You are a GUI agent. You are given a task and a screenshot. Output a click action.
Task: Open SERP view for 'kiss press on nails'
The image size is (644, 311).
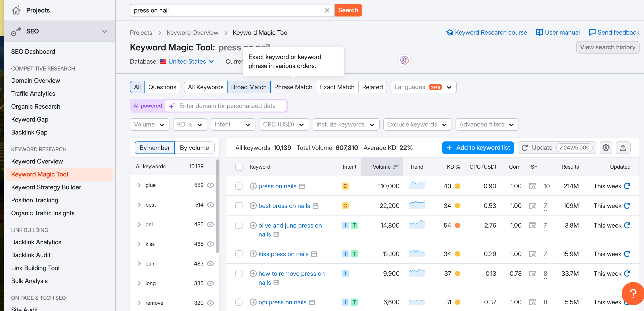coord(532,254)
